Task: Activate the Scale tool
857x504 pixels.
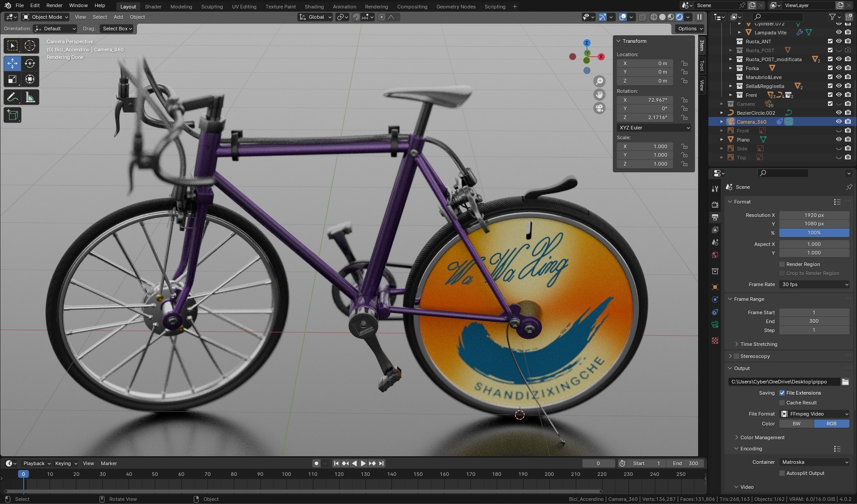Action: pyautogui.click(x=12, y=79)
